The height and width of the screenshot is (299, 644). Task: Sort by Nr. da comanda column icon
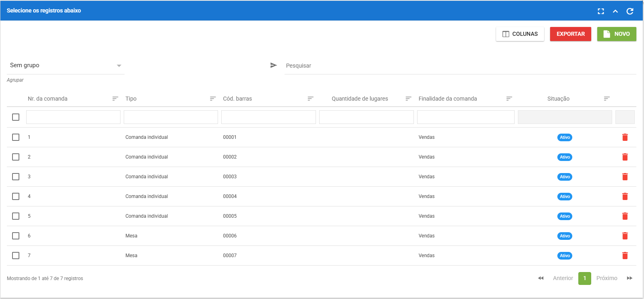pyautogui.click(x=115, y=99)
